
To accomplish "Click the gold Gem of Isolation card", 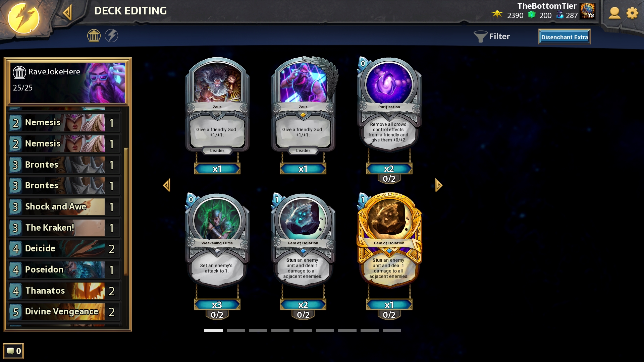I will point(389,240).
